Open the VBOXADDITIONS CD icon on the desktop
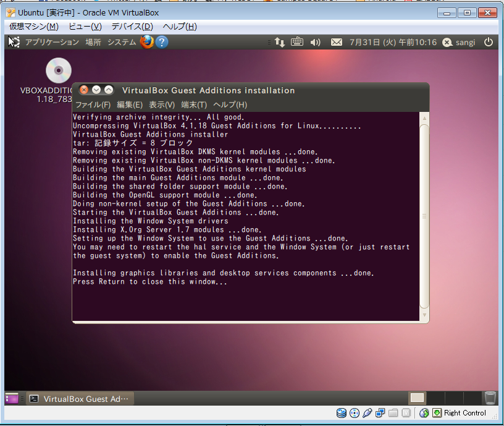This screenshot has width=504, height=426. (x=58, y=71)
